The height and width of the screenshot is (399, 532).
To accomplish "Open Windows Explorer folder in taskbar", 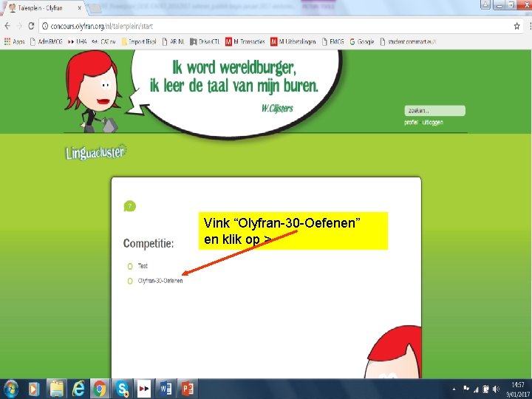I will [x=56, y=389].
